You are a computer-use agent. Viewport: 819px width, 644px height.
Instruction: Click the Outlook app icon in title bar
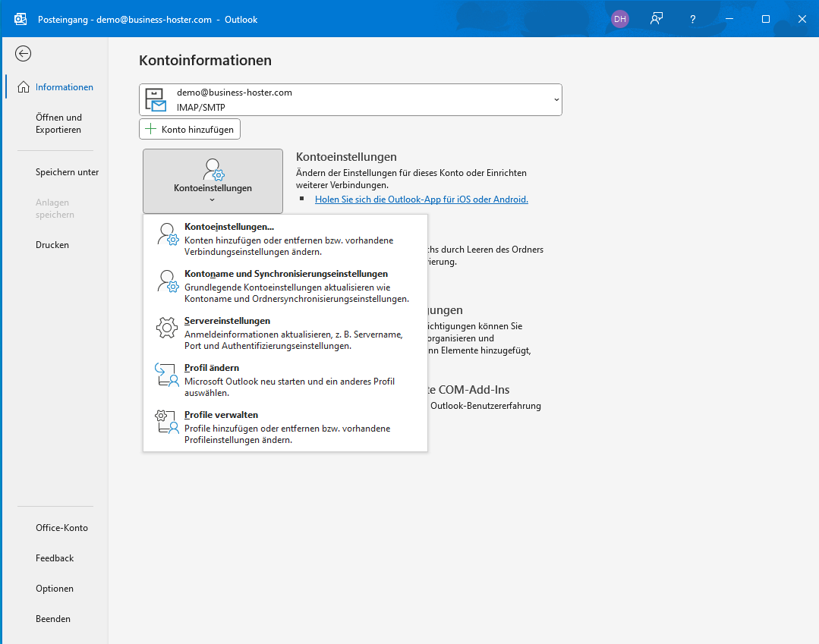(x=20, y=19)
